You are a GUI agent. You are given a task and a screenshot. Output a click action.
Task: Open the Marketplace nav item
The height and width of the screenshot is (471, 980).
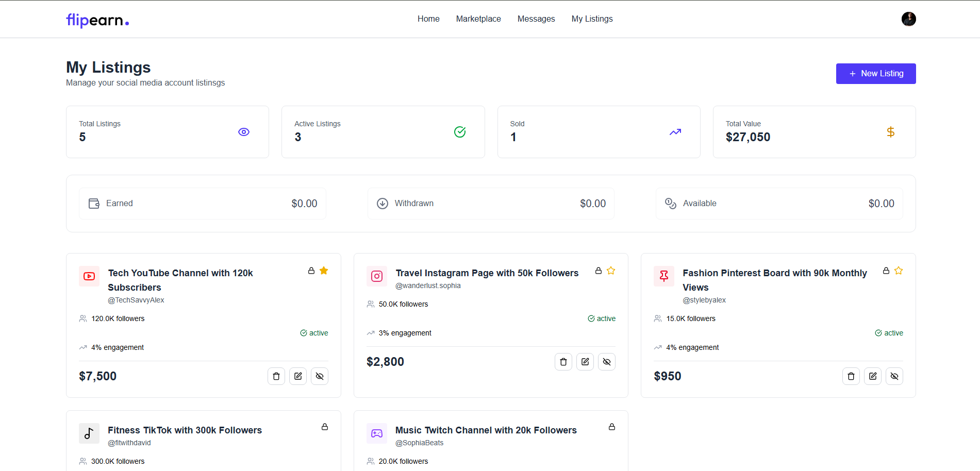(x=478, y=19)
